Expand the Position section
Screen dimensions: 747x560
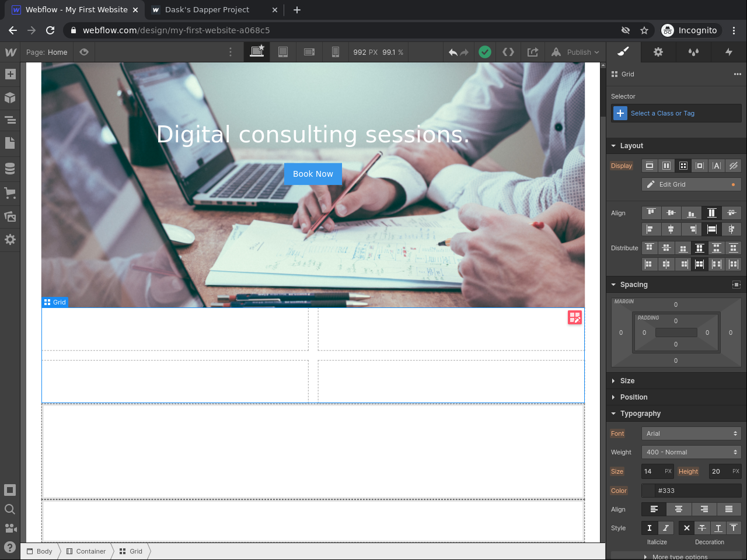pos(677,397)
